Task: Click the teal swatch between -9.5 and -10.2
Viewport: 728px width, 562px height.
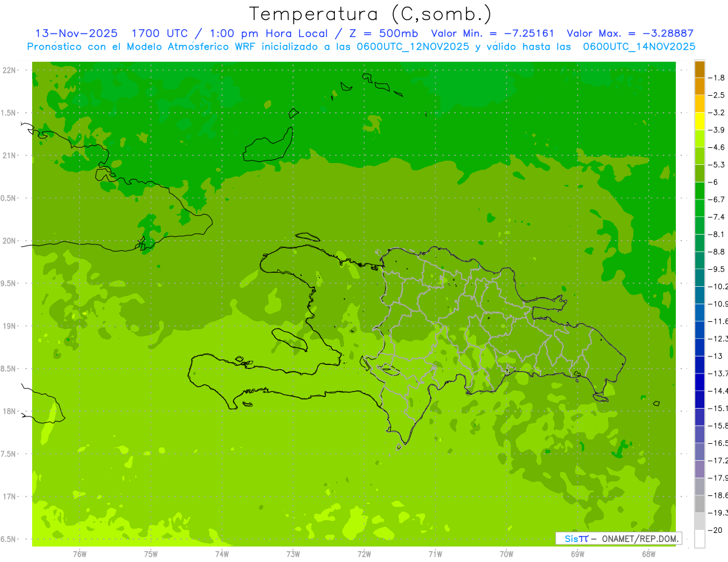Action: coord(699,278)
